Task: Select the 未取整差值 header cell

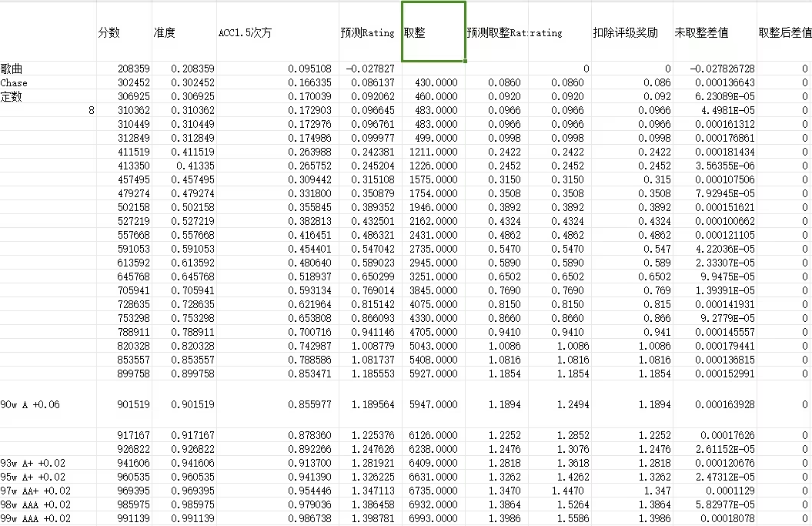Action: (x=713, y=32)
